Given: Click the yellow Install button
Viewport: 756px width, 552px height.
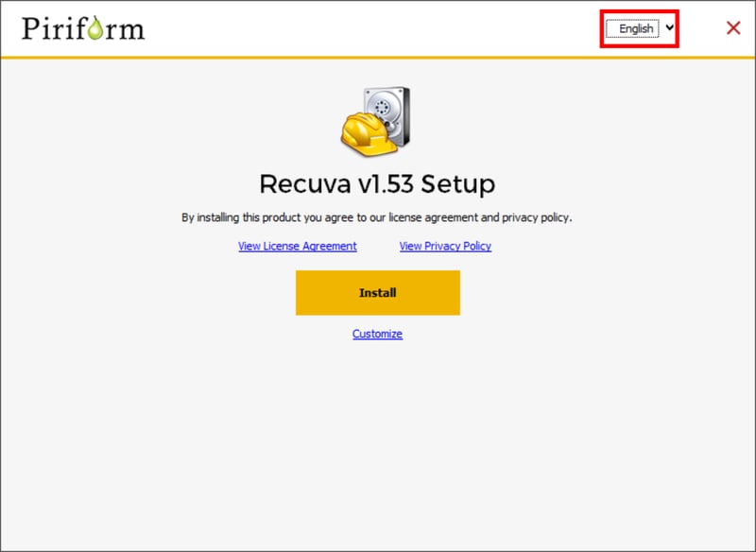Looking at the screenshot, I should click(377, 293).
